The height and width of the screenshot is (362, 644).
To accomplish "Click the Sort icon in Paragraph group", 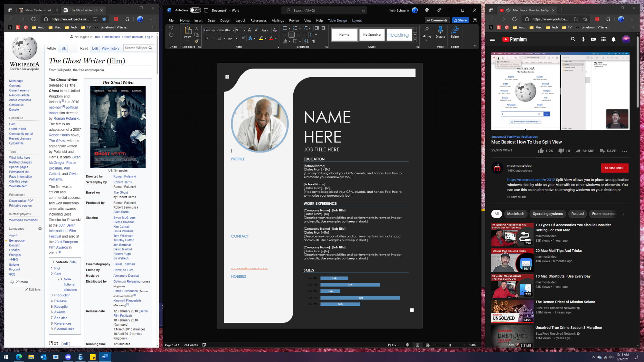I will 306,41.
